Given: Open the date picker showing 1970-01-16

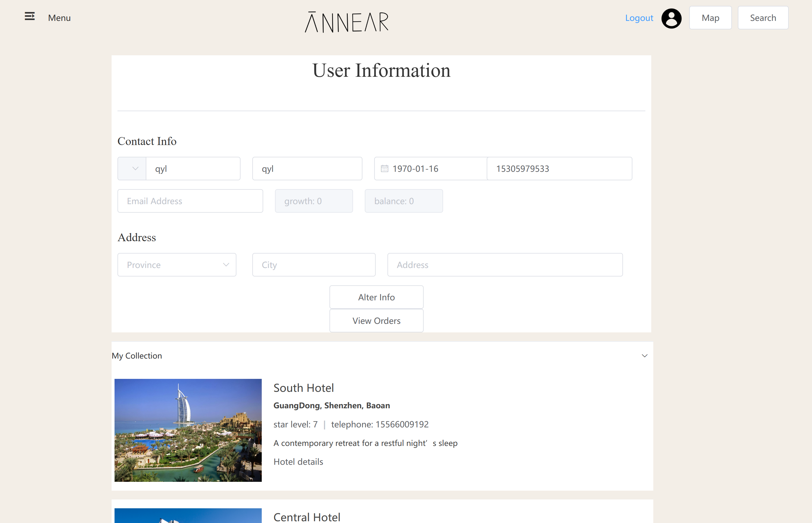Looking at the screenshot, I should pos(431,169).
